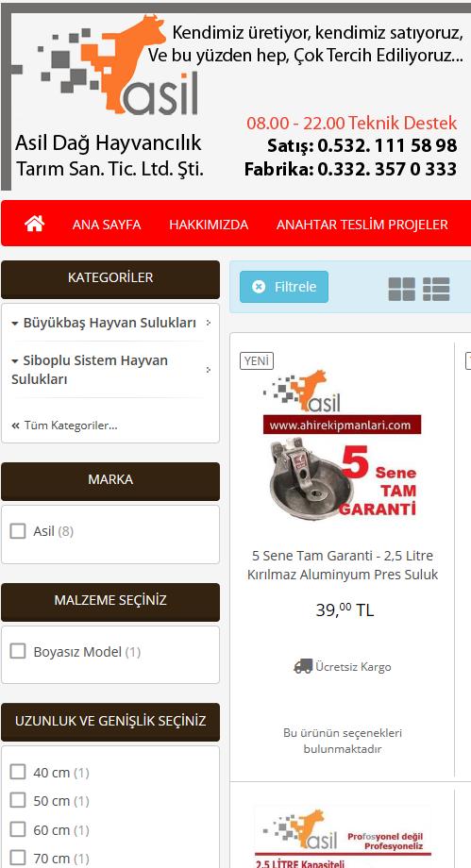This screenshot has width=471, height=868.
Task: Select the 60 cm checkbox
Action: [18, 829]
